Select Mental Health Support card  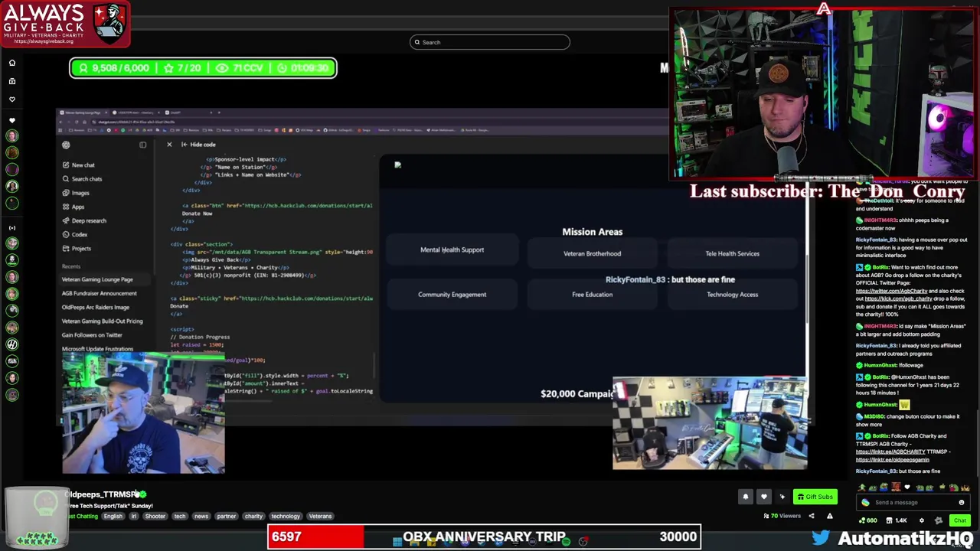click(452, 249)
